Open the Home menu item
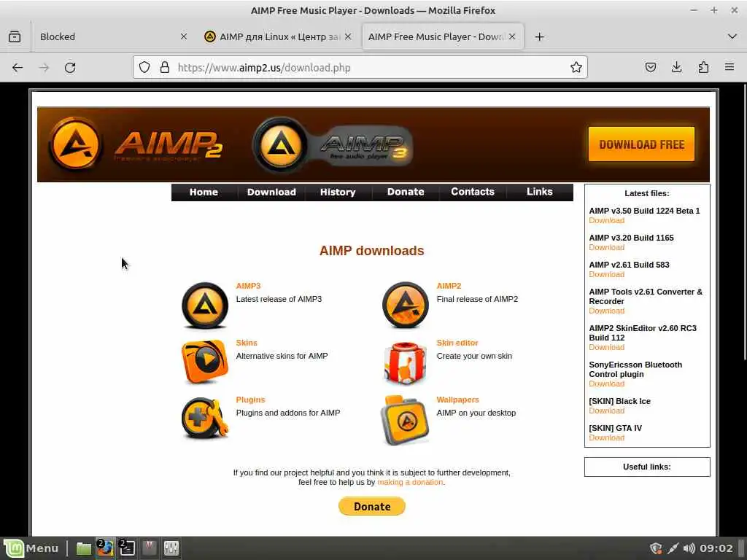Viewport: 747px width, 560px height. pyautogui.click(x=204, y=192)
